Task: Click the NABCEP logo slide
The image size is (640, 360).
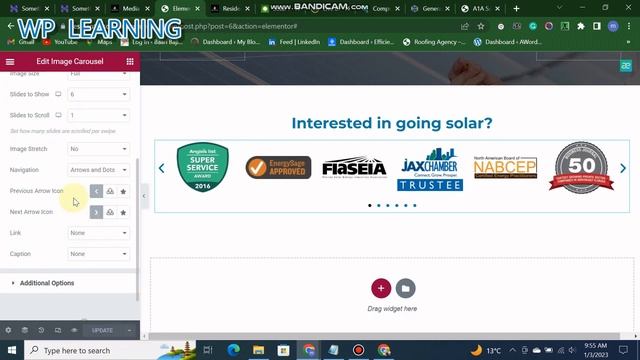Action: click(x=505, y=167)
